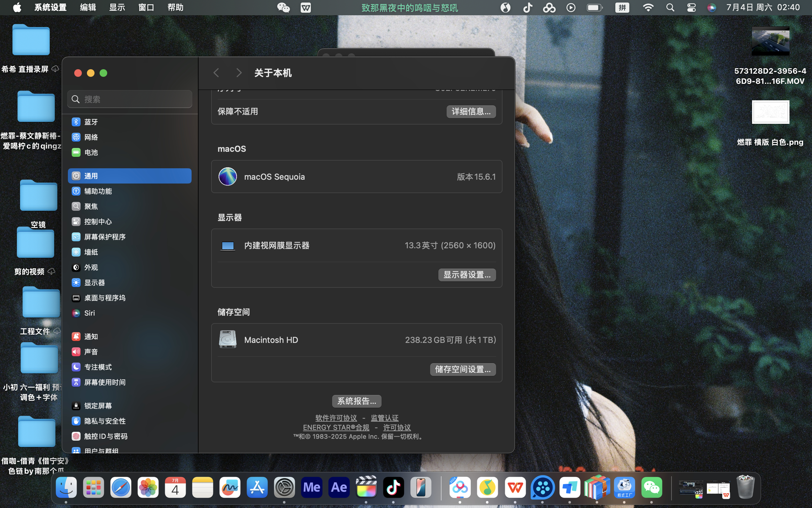Select the 573128D2 MOV file on the desktop

[770, 56]
